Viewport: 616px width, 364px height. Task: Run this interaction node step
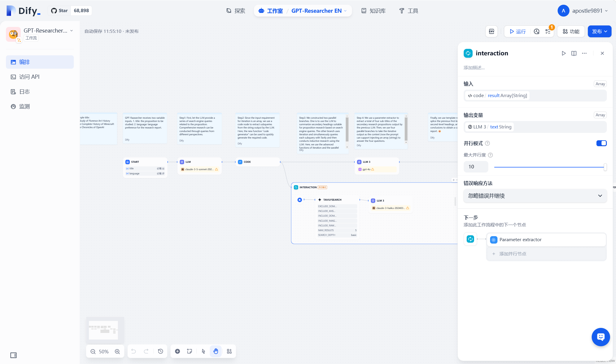tap(564, 53)
